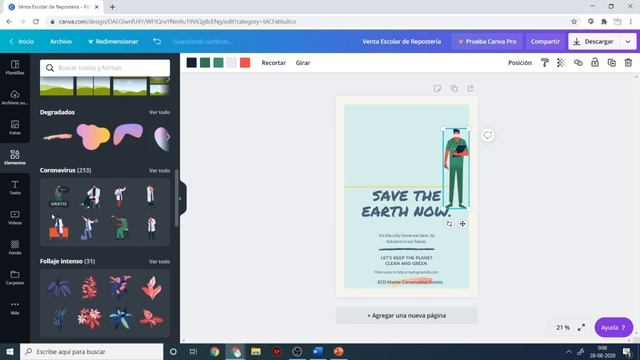Open the Descargar dropdown arrow
Screen dimensions: 640x360
click(x=628, y=42)
